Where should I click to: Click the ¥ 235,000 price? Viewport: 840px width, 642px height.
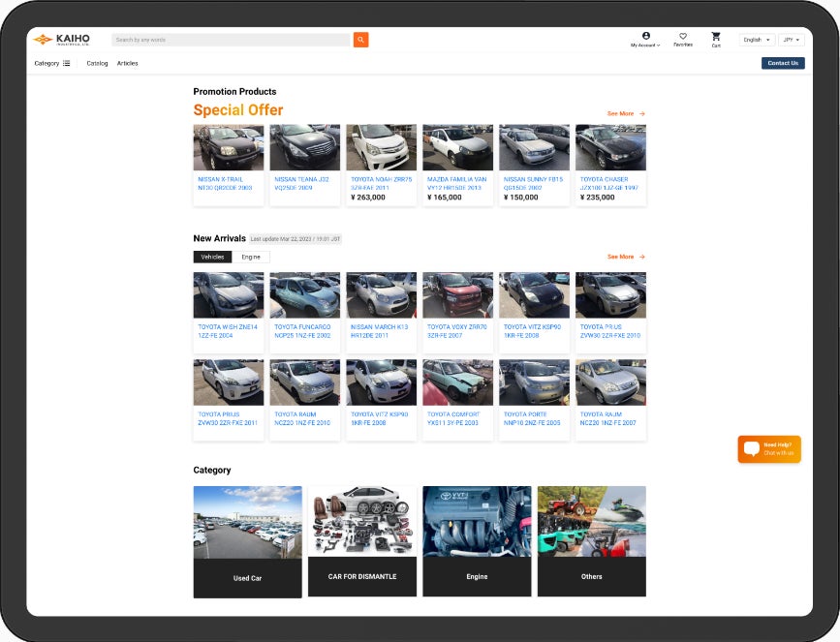tap(598, 198)
